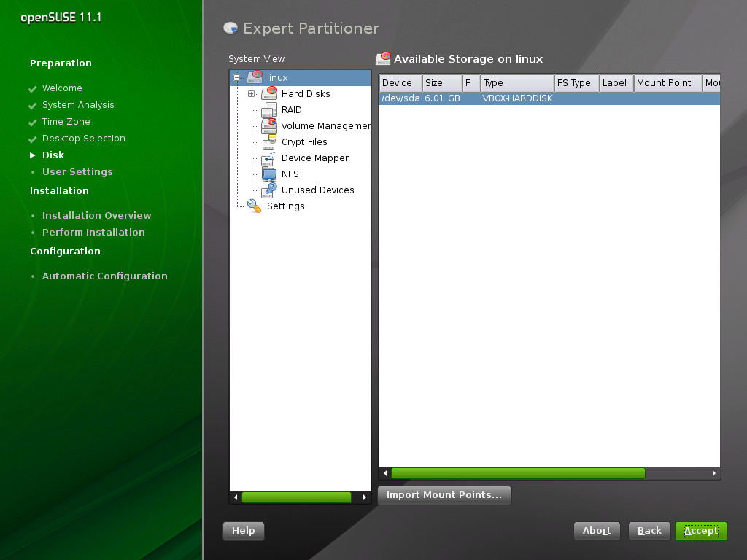Open the Crypt Files icon
Image resolution: width=747 pixels, height=560 pixels.
tap(270, 141)
